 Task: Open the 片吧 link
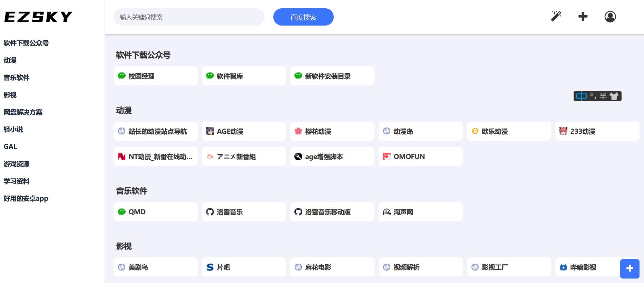[244, 267]
